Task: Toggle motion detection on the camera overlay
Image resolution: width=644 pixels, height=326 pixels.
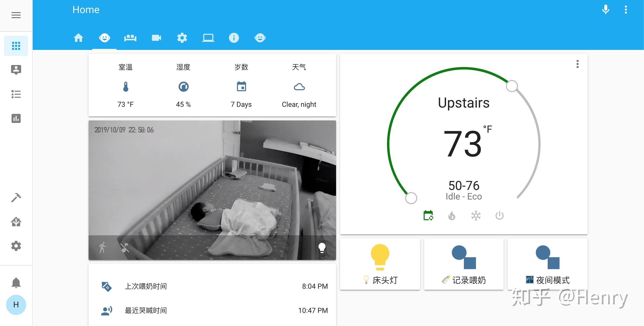Action: (x=103, y=248)
